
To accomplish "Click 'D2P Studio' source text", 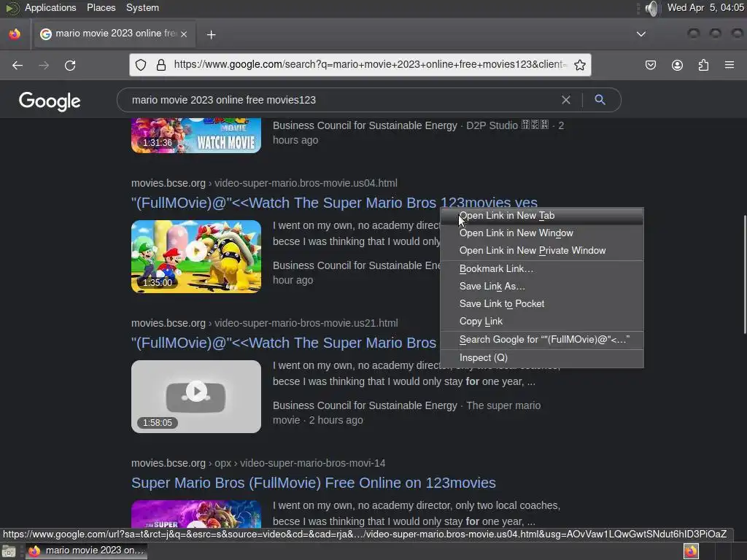I will [492, 125].
